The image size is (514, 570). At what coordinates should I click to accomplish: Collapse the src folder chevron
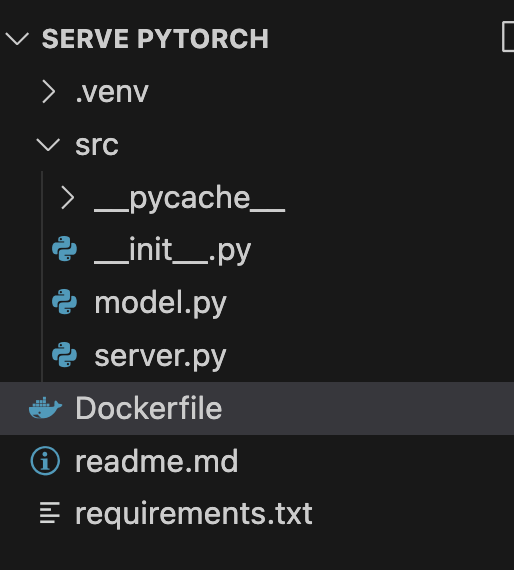click(48, 145)
